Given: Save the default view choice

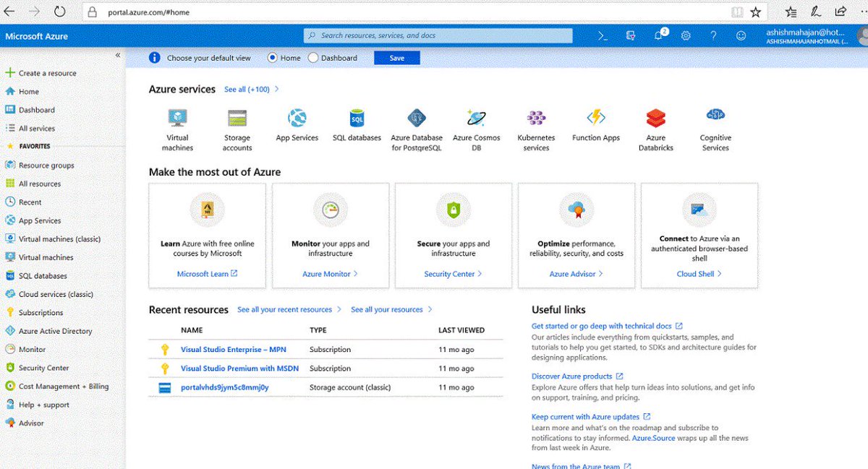Looking at the screenshot, I should pyautogui.click(x=396, y=58).
